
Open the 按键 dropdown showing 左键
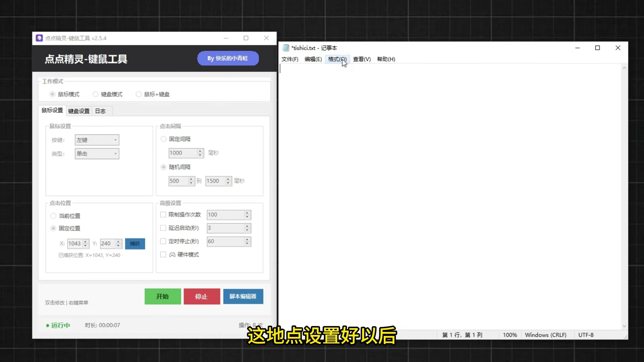point(97,140)
